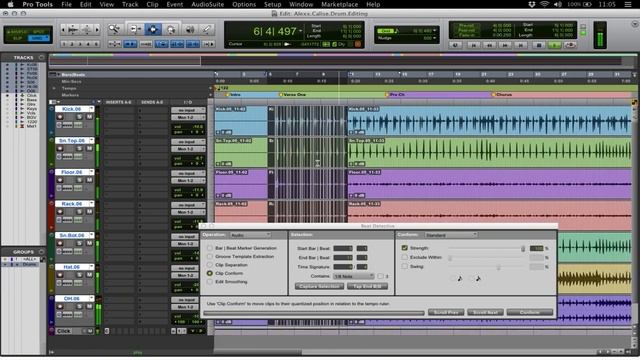
Task: Click zoom preset 5 button
Action: (96, 44)
